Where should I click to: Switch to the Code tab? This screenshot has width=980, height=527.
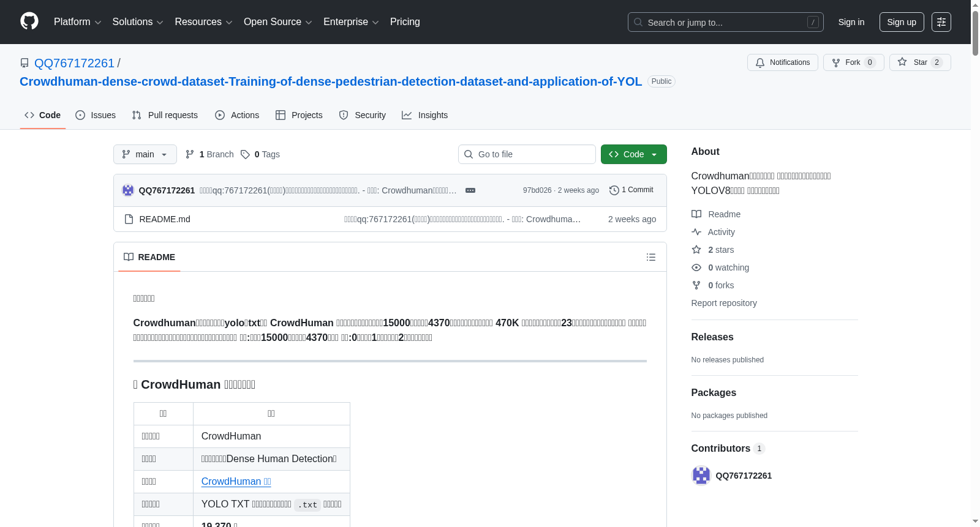click(43, 115)
